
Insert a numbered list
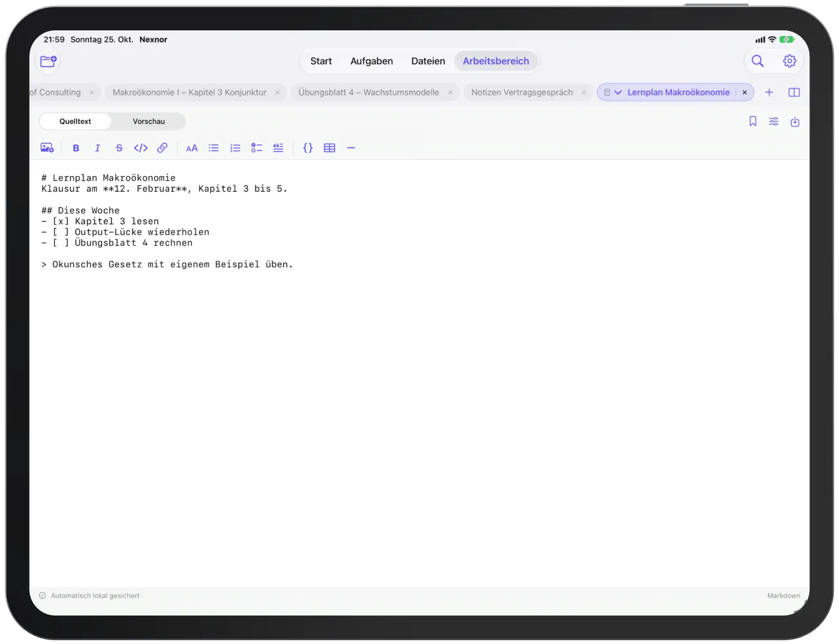(x=235, y=148)
